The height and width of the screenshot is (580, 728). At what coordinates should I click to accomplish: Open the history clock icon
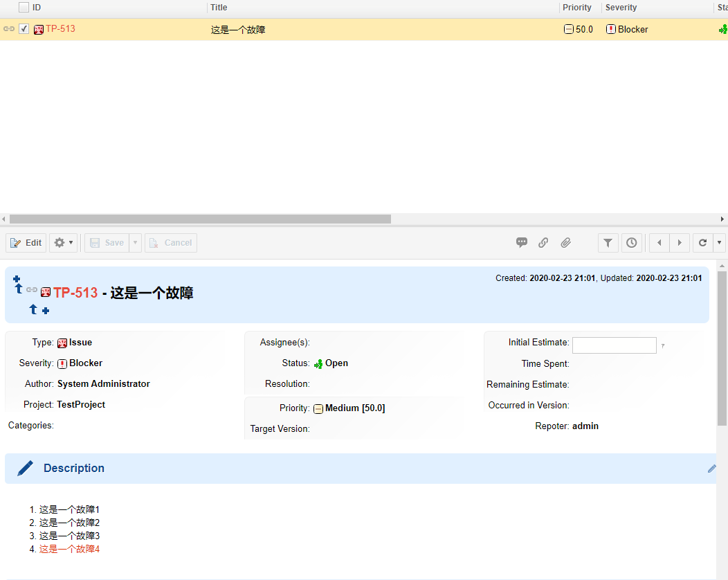coord(631,242)
